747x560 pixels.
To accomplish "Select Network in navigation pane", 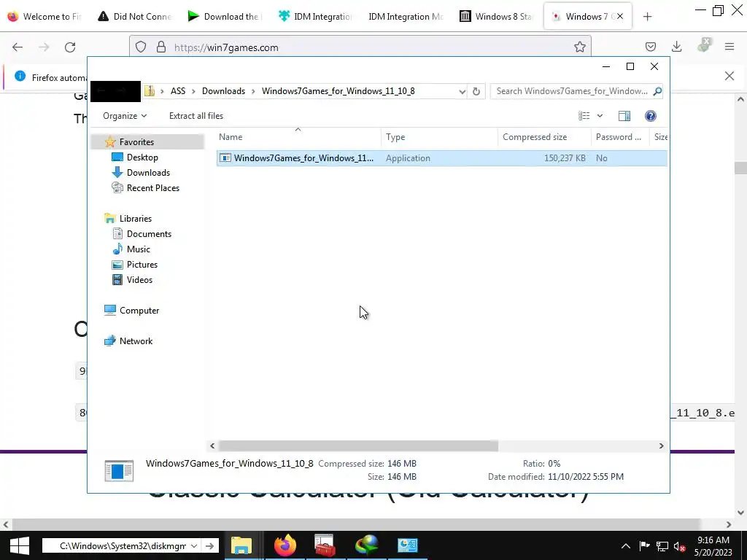I will [x=136, y=341].
